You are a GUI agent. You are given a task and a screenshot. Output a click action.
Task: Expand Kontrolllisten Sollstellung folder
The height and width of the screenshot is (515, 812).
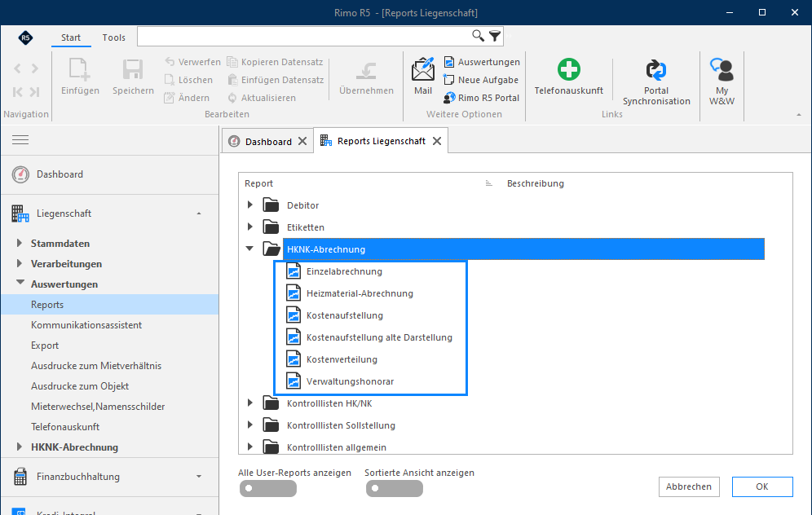click(249, 425)
